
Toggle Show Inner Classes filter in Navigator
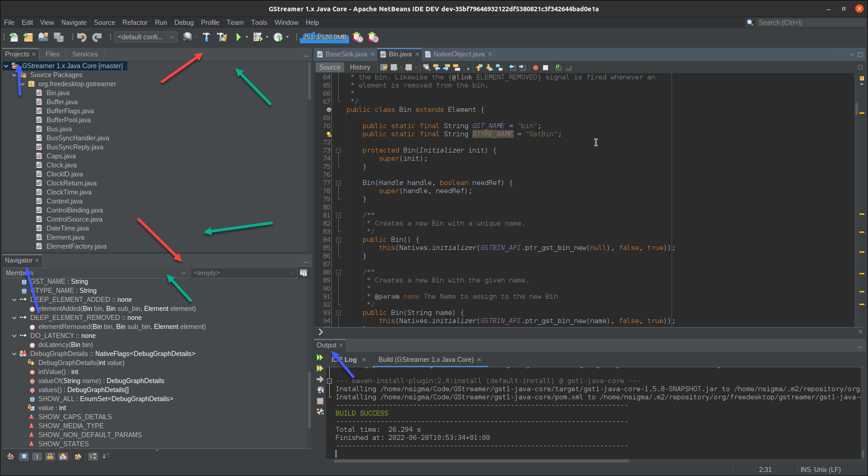click(x=63, y=457)
